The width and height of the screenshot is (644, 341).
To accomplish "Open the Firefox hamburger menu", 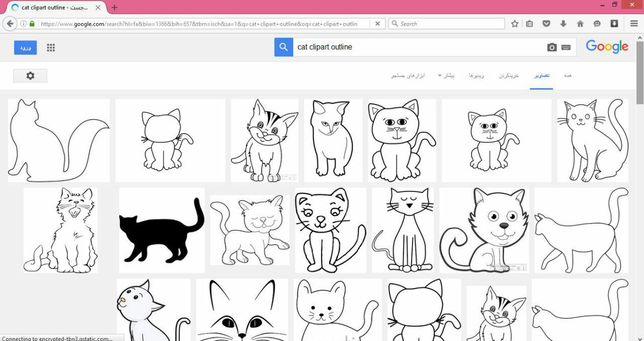I will pyautogui.click(x=634, y=24).
